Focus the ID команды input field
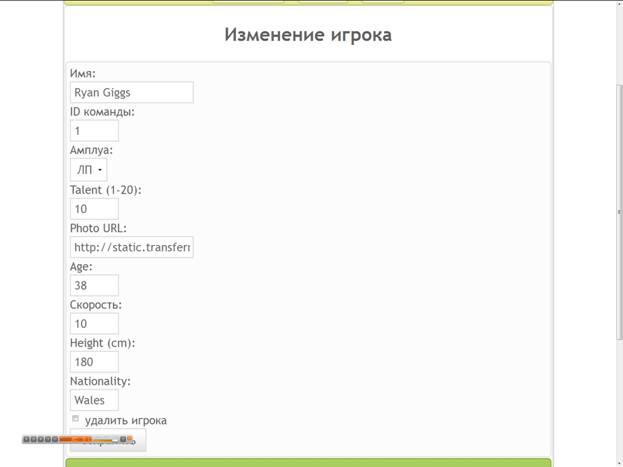The width and height of the screenshot is (623, 467). [94, 131]
